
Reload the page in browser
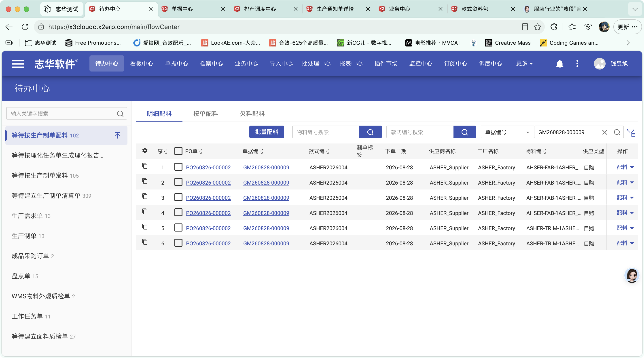pos(25,27)
